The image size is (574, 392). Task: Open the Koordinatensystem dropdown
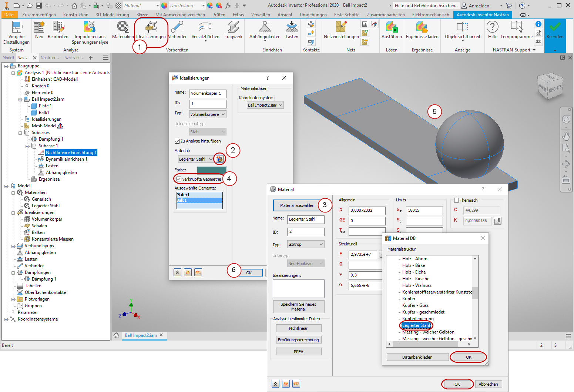[x=265, y=105]
